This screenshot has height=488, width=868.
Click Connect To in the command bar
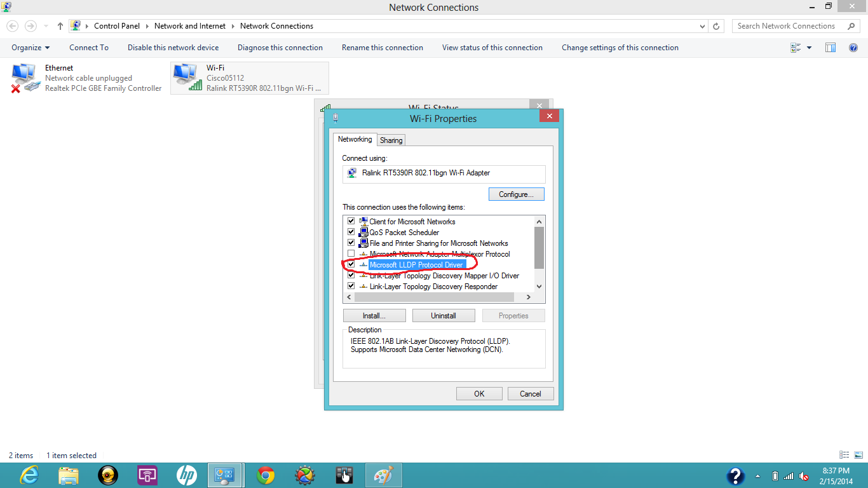point(89,48)
